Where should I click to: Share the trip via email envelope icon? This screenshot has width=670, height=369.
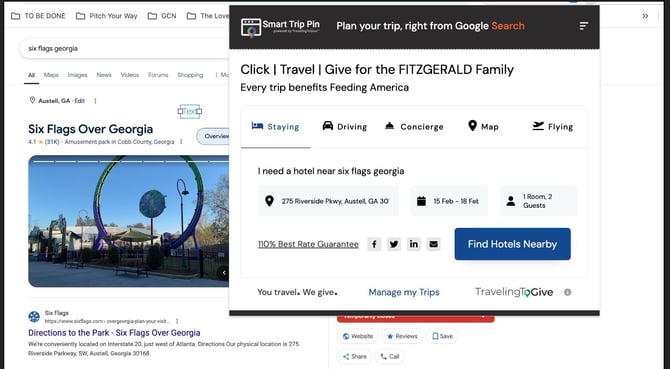433,244
